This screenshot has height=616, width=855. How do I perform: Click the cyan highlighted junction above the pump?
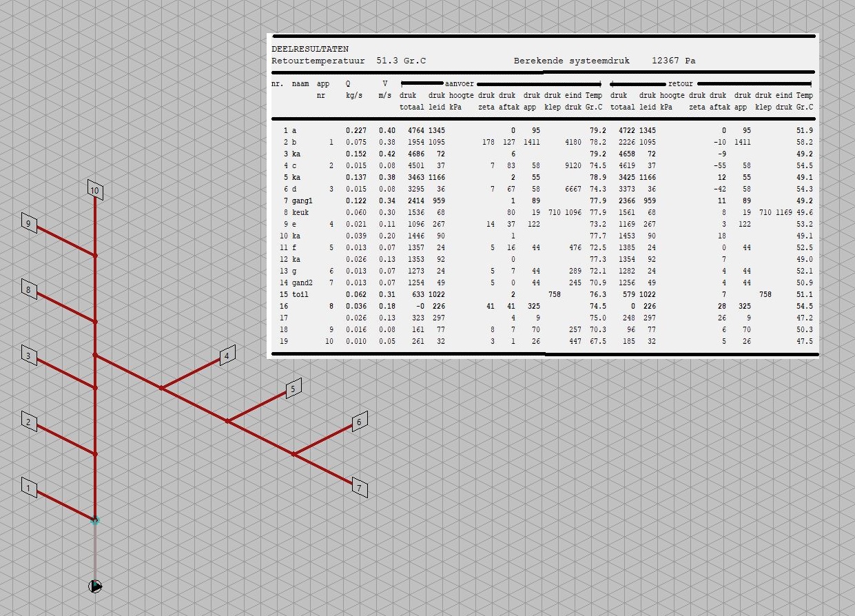(95, 520)
